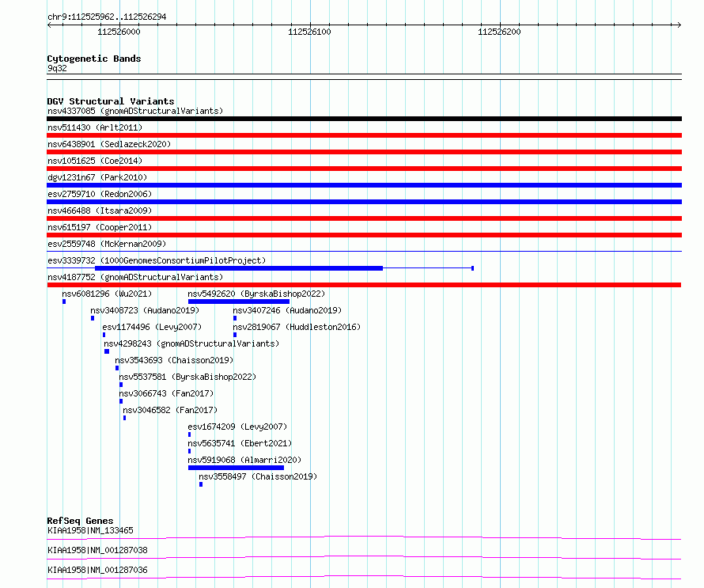Select nsv3543693 (Chaisson2019) label
Image resolution: width=704 pixels, height=588 pixels.
[x=174, y=360]
